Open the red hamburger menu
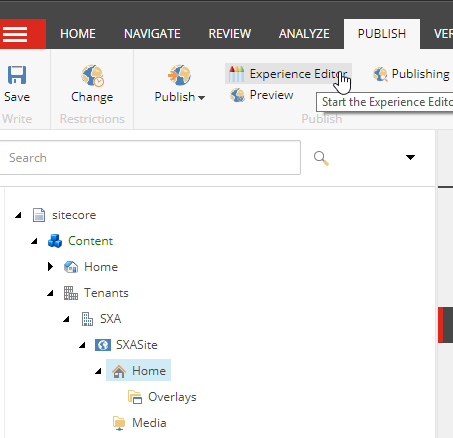The image size is (453, 438). pos(15,34)
